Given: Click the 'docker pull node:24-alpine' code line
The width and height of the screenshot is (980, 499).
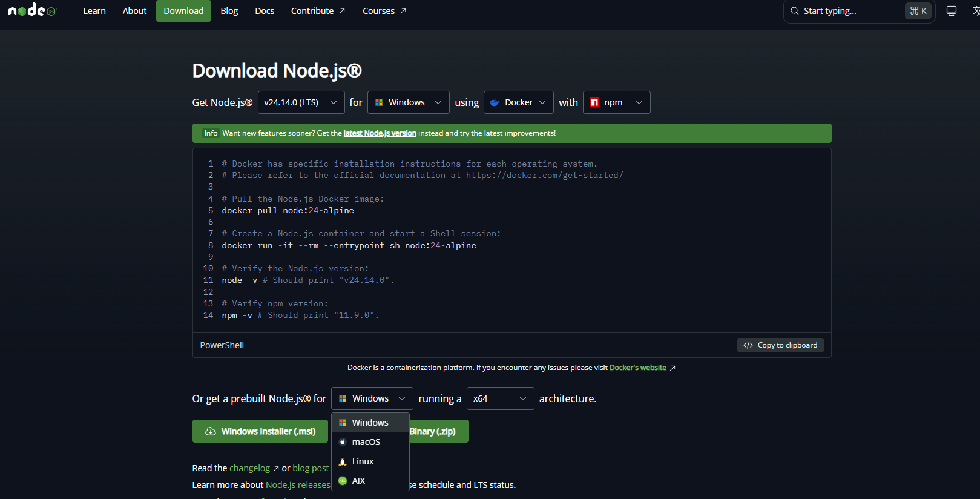Looking at the screenshot, I should (x=288, y=211).
